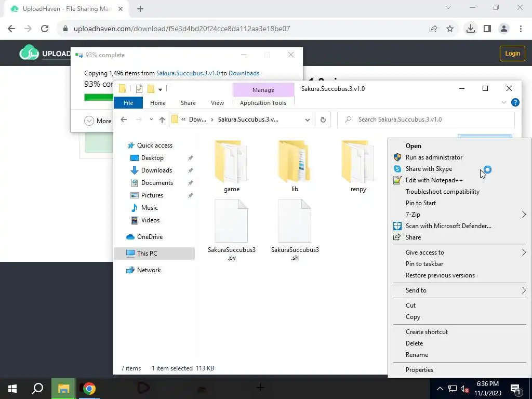Show hidden system tray icons
The height and width of the screenshot is (399, 532).
(440, 389)
